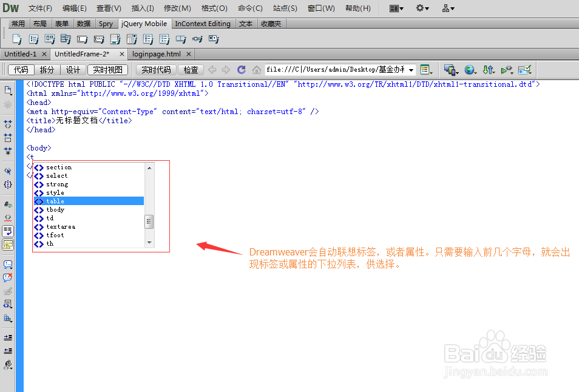
Task: Open Multiscreen preview dropdown
Action: pos(451,69)
